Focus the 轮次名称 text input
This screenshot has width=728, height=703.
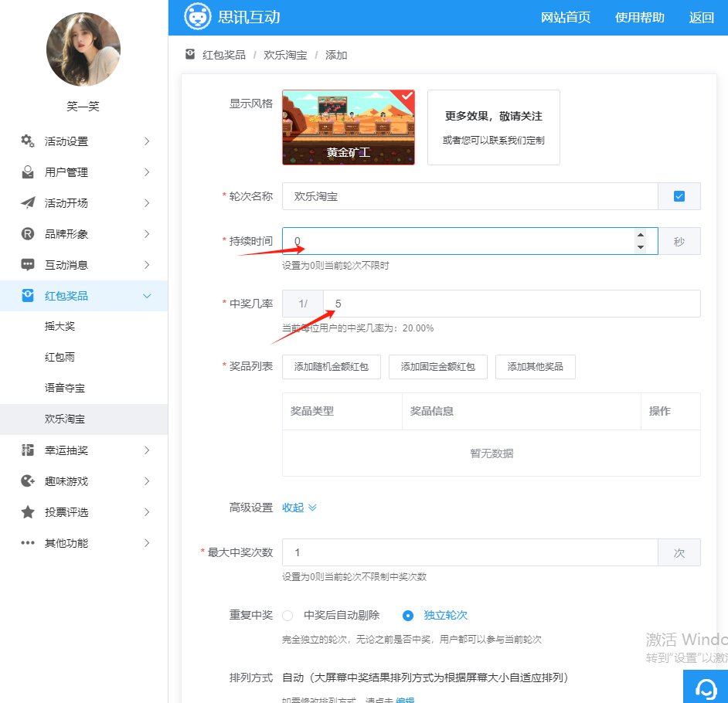pos(470,196)
